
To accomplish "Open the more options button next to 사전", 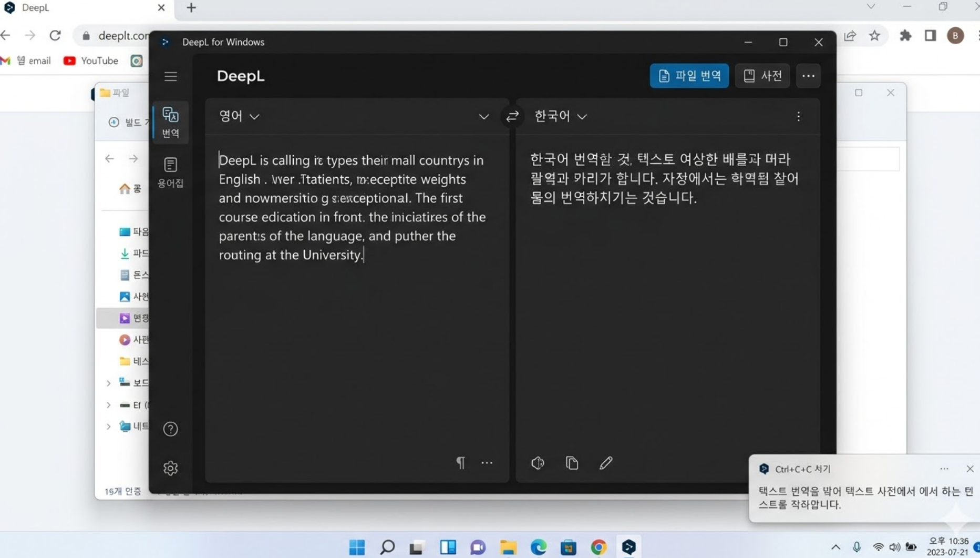I will [808, 76].
